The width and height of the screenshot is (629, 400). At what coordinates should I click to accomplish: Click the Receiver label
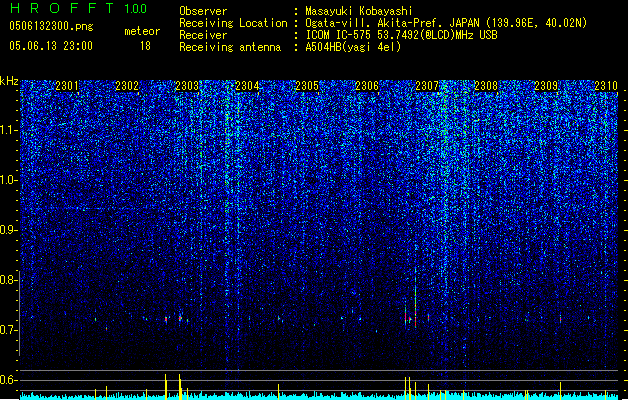click(203, 35)
